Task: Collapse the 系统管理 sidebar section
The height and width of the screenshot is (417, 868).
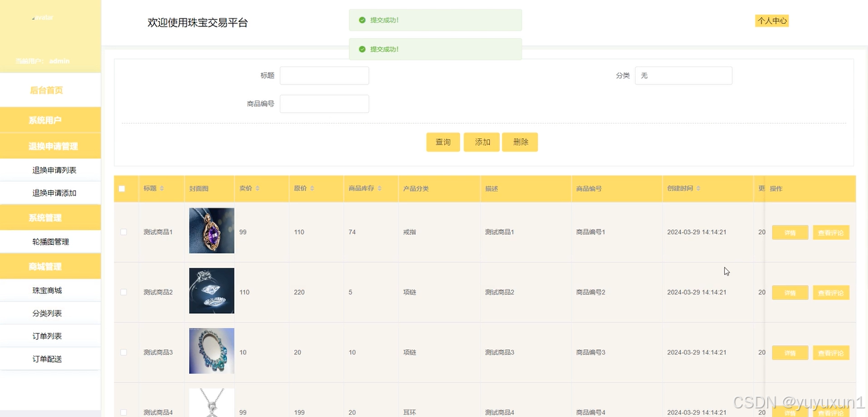Action: point(51,217)
